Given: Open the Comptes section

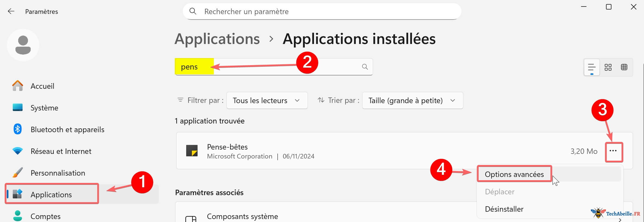Looking at the screenshot, I should 45,215.
